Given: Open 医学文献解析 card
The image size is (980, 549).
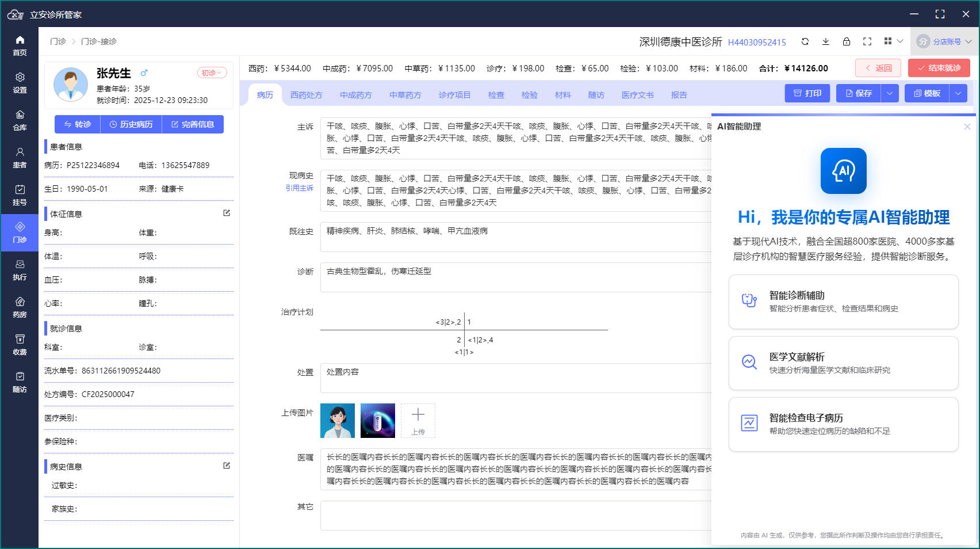Looking at the screenshot, I should [x=844, y=363].
